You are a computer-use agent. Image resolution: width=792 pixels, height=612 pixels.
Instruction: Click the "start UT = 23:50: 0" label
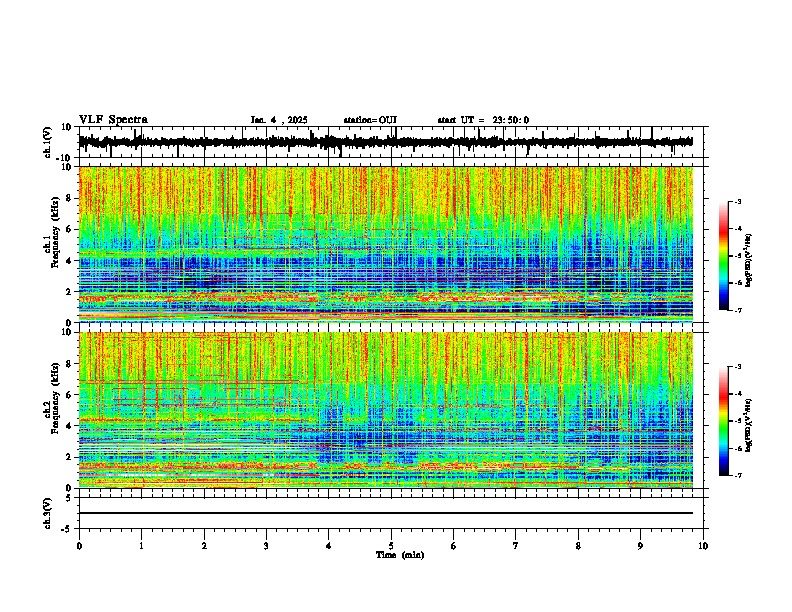[483, 120]
